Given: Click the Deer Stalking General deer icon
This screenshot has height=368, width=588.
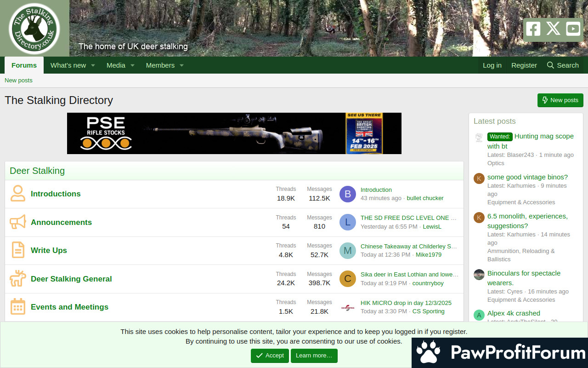Looking at the screenshot, I should click(x=18, y=279).
